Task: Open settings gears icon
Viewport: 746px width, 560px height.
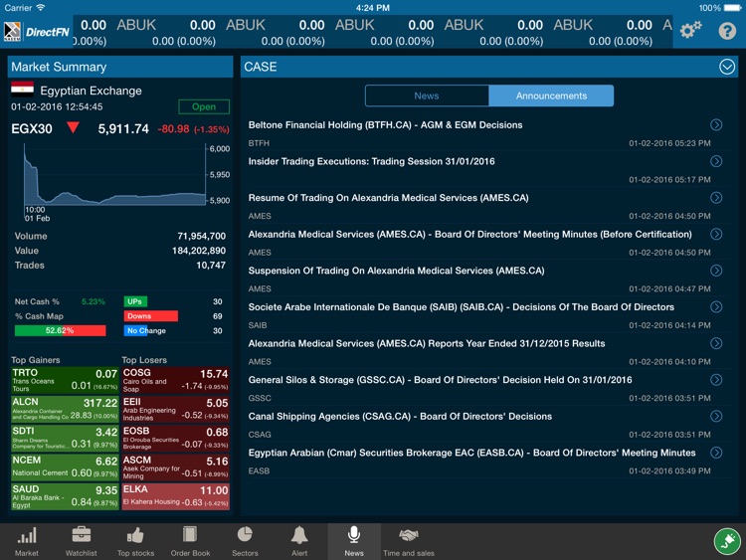Action: (x=690, y=31)
